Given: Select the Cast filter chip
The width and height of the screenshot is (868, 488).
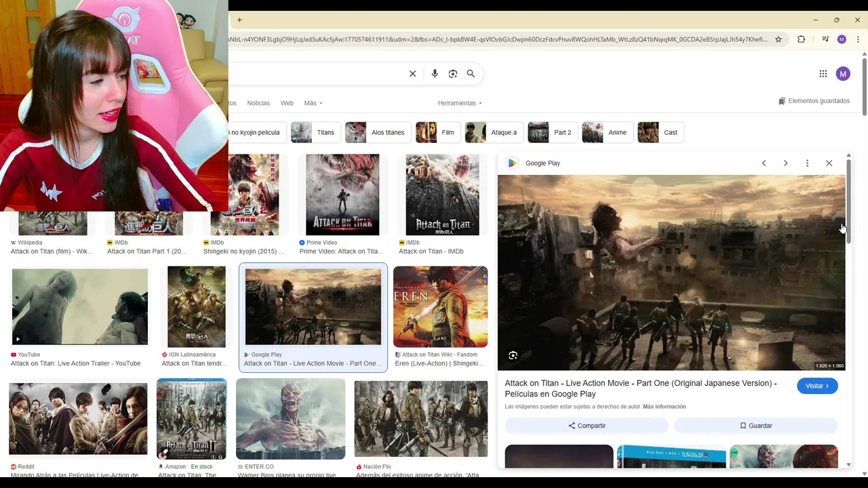Looking at the screenshot, I should 661,132.
